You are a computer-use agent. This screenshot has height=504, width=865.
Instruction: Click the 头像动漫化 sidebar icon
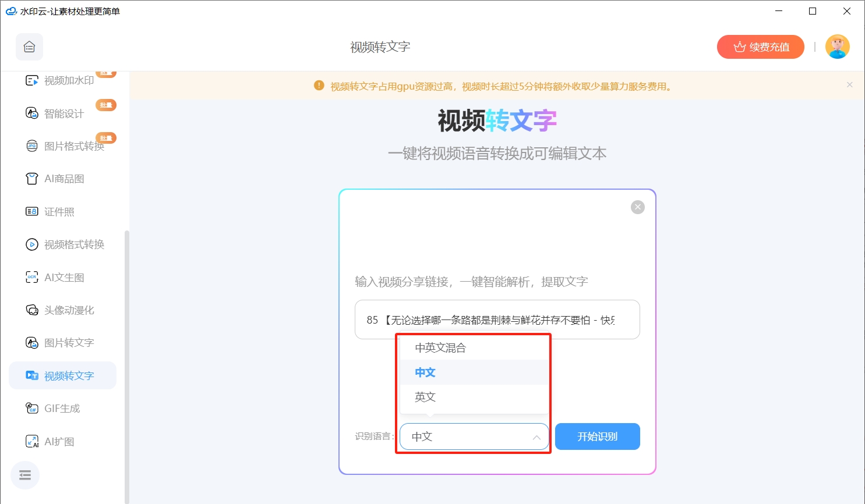coord(32,310)
